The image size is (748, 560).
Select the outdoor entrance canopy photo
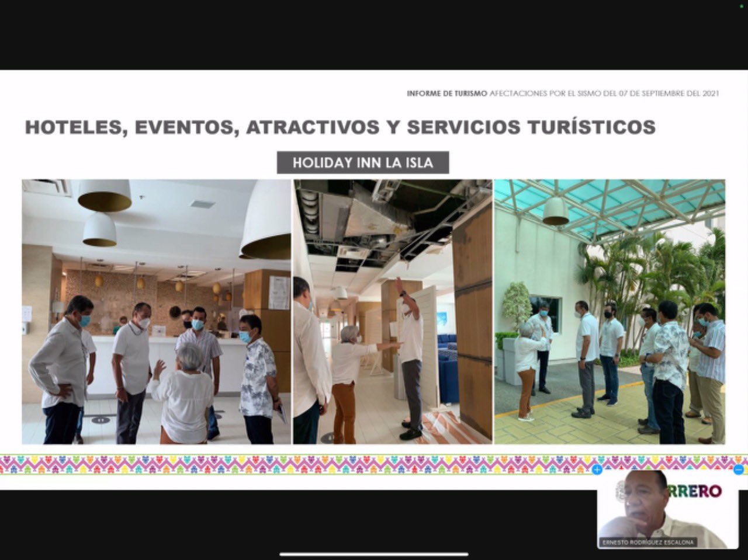pos(610,312)
